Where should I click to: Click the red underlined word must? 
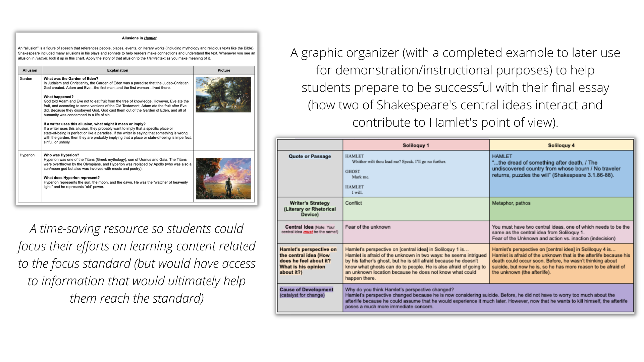308,232
